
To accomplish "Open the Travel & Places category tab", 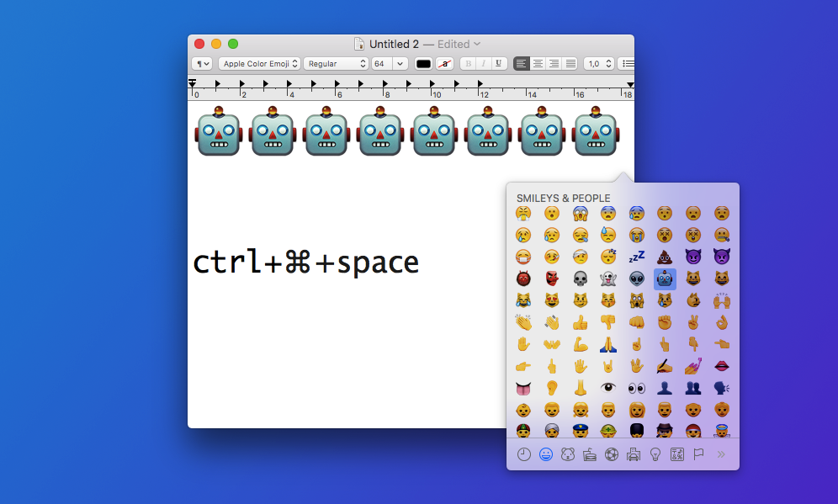I will pyautogui.click(x=634, y=455).
